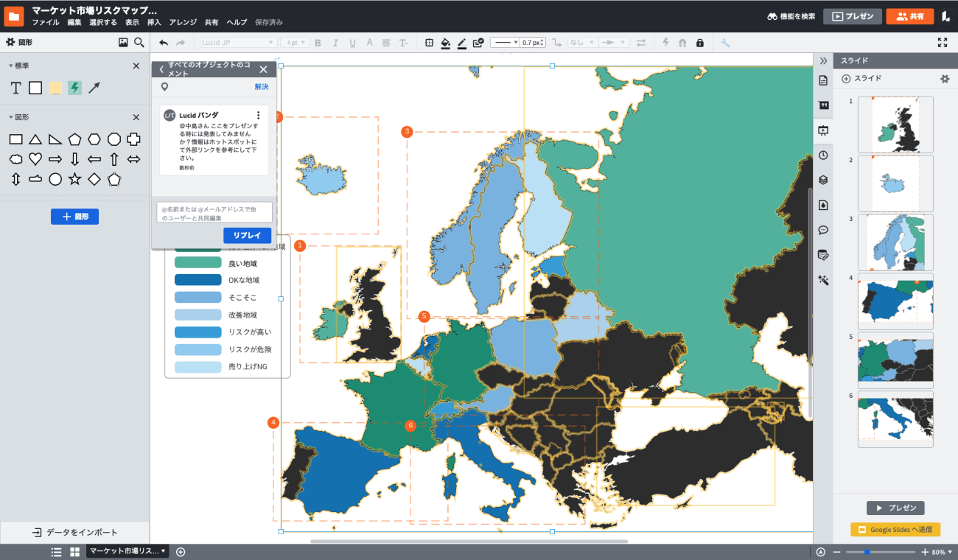Image resolution: width=958 pixels, height=560 pixels.
Task: Click the Undo arrow in toolbar
Action: point(164,43)
